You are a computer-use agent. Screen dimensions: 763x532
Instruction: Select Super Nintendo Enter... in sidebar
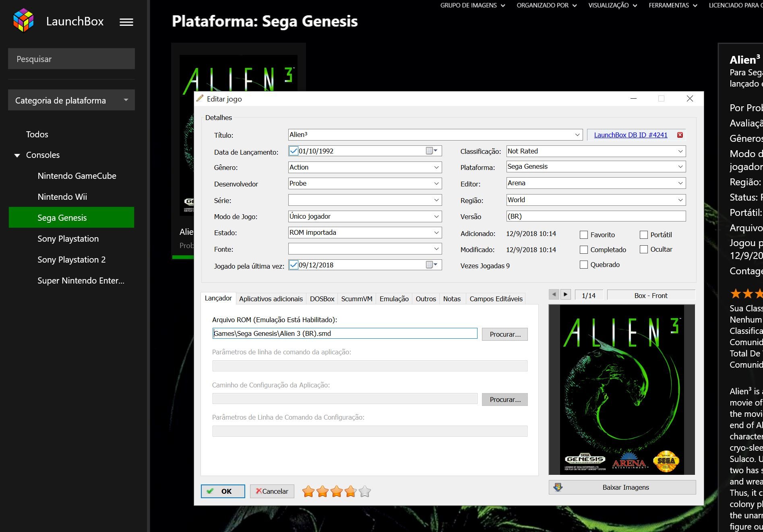(81, 281)
